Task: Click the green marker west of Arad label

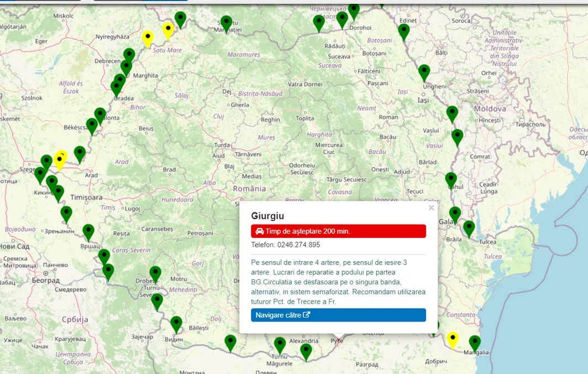Action: click(x=80, y=155)
